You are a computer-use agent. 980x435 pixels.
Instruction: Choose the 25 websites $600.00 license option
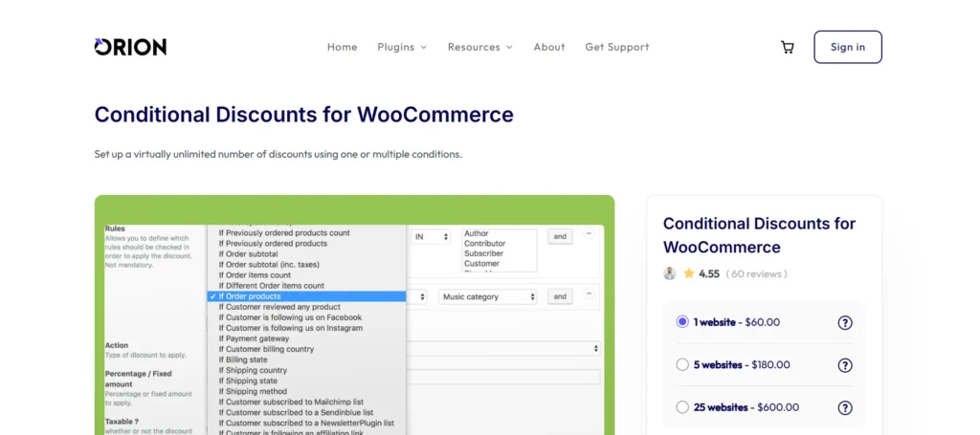[682, 407]
